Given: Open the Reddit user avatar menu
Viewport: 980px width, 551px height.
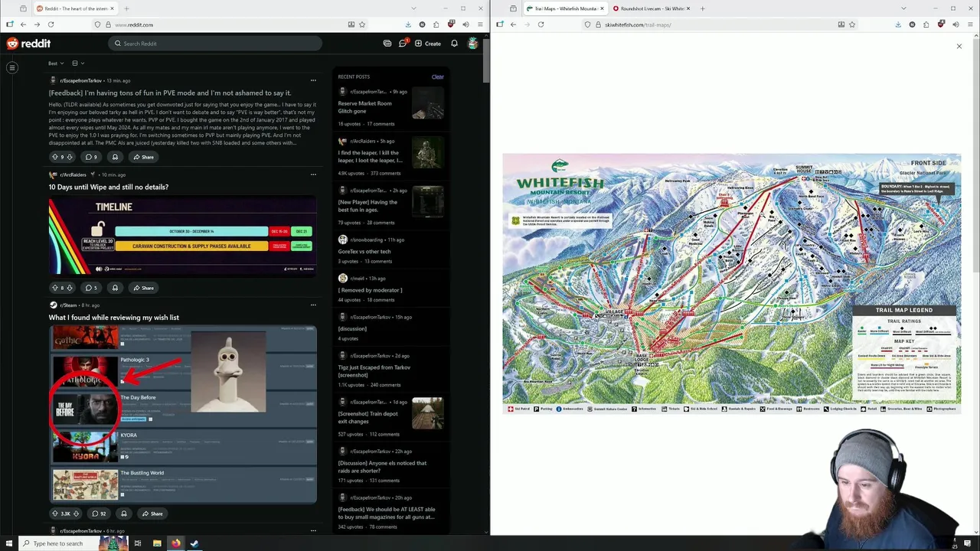Looking at the screenshot, I should point(473,44).
